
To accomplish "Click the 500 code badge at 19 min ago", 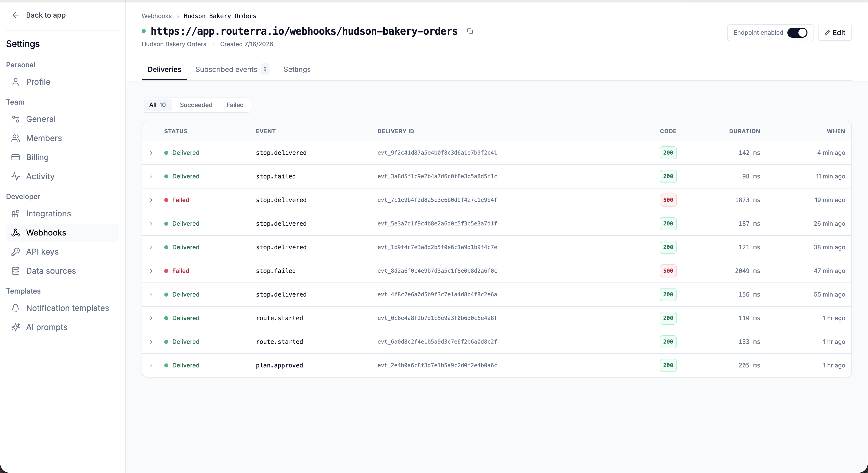I will tap(668, 200).
